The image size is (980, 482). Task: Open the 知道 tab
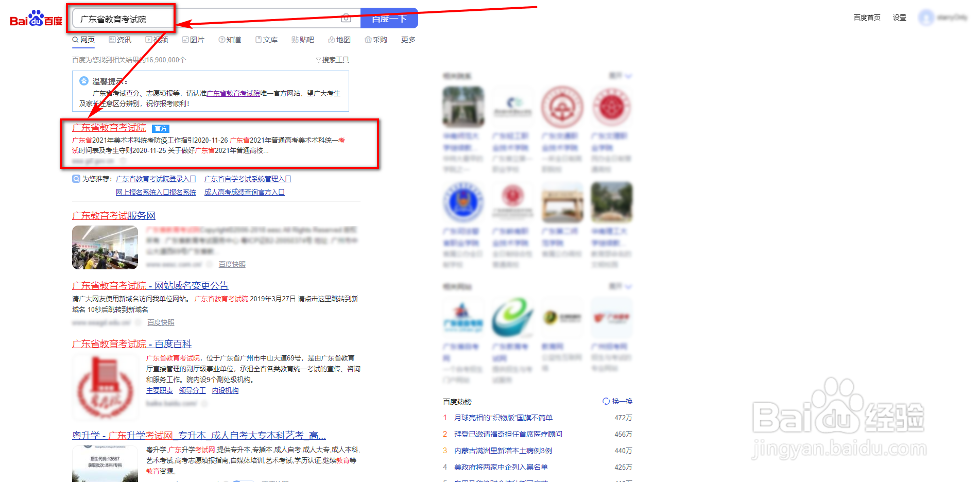pos(230,40)
